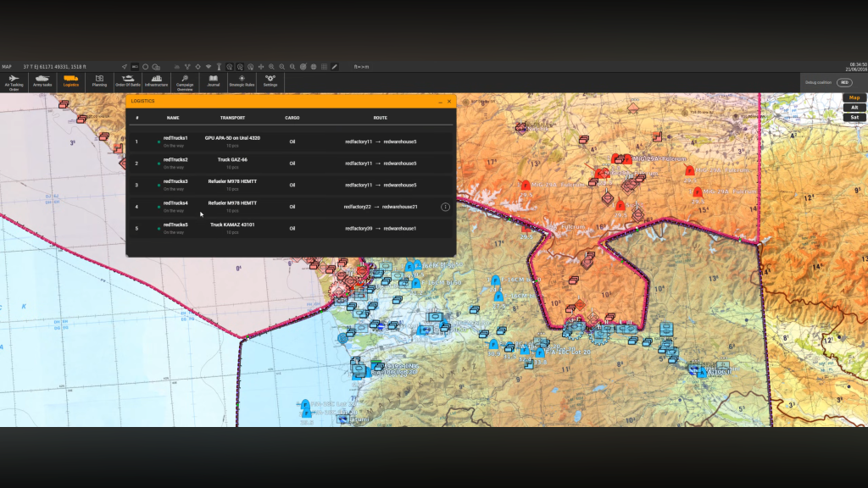868x488 pixels.
Task: Open the Army tasks panel
Action: tap(42, 81)
